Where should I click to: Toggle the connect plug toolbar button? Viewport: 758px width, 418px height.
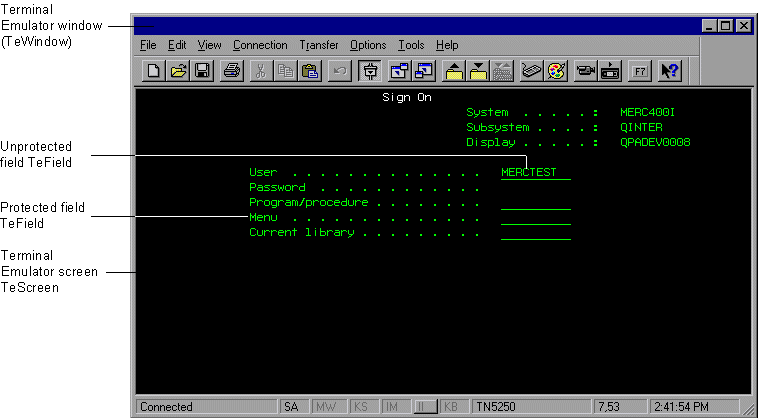click(370, 71)
